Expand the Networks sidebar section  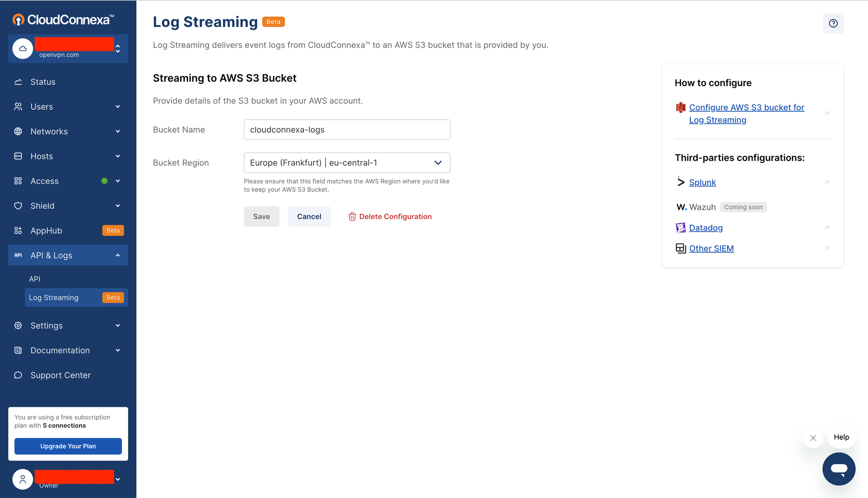pyautogui.click(x=117, y=131)
